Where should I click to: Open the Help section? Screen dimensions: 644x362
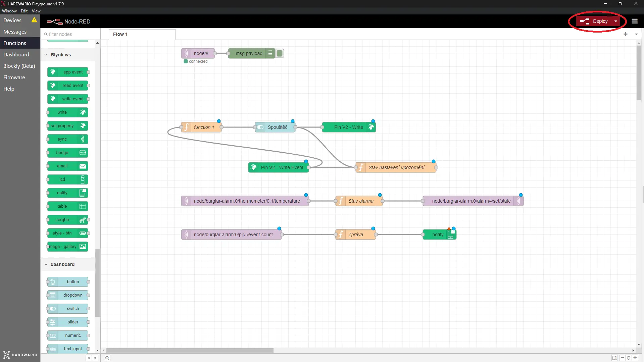click(20, 89)
